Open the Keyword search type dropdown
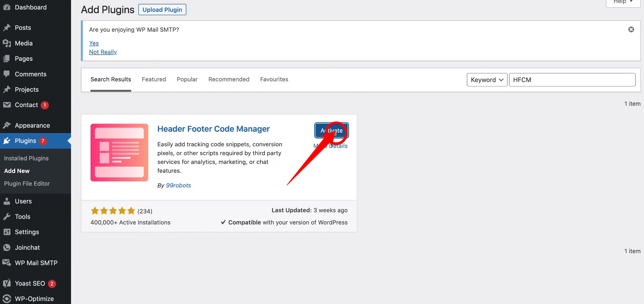Viewport: 644px width, 304px height. tap(487, 80)
